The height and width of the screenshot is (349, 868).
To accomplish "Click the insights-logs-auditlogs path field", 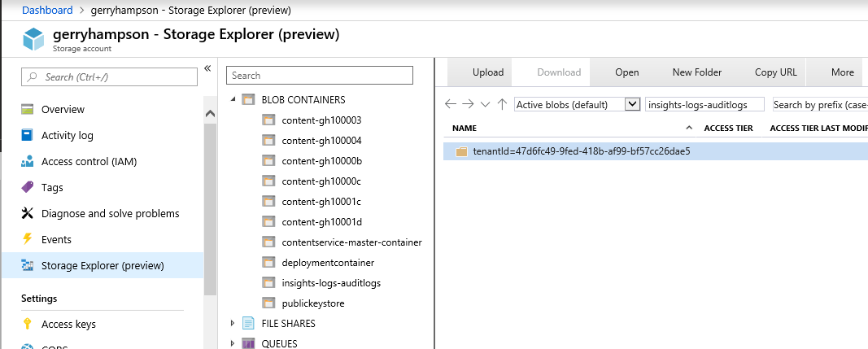I will pos(704,104).
